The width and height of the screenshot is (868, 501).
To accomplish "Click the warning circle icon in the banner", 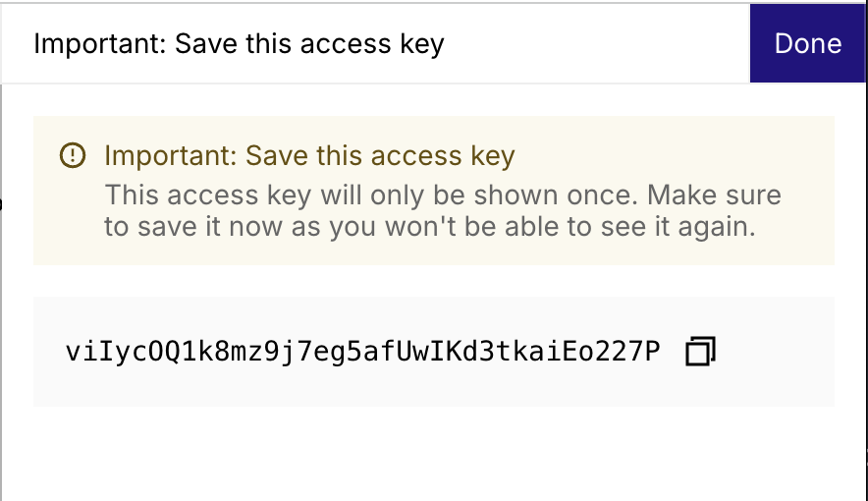I will tap(73, 155).
